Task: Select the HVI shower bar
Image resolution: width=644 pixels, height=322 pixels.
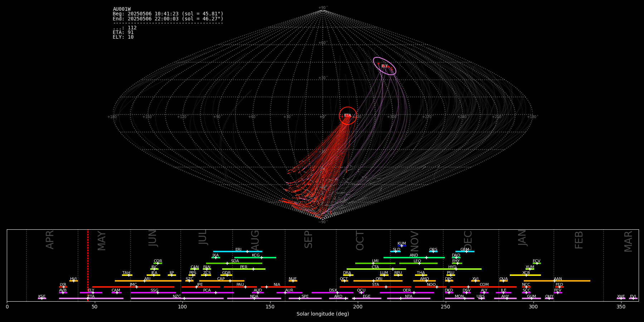Action: [x=74, y=281]
